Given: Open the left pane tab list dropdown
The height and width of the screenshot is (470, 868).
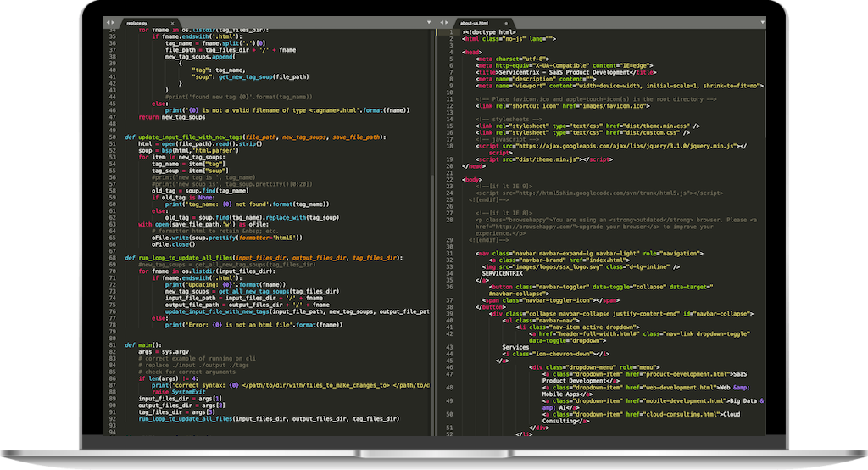Looking at the screenshot, I should coord(428,23).
